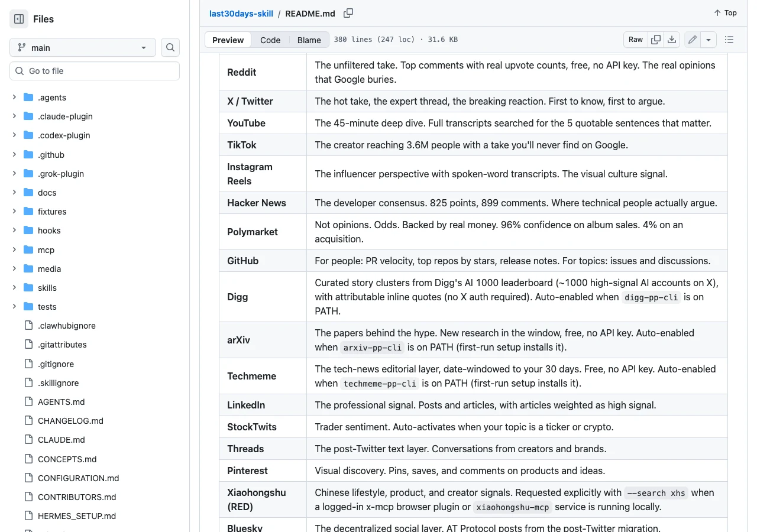Viewport: 757px width, 532px height.
Task: Click the Pinterest row label
Action: tap(248, 471)
